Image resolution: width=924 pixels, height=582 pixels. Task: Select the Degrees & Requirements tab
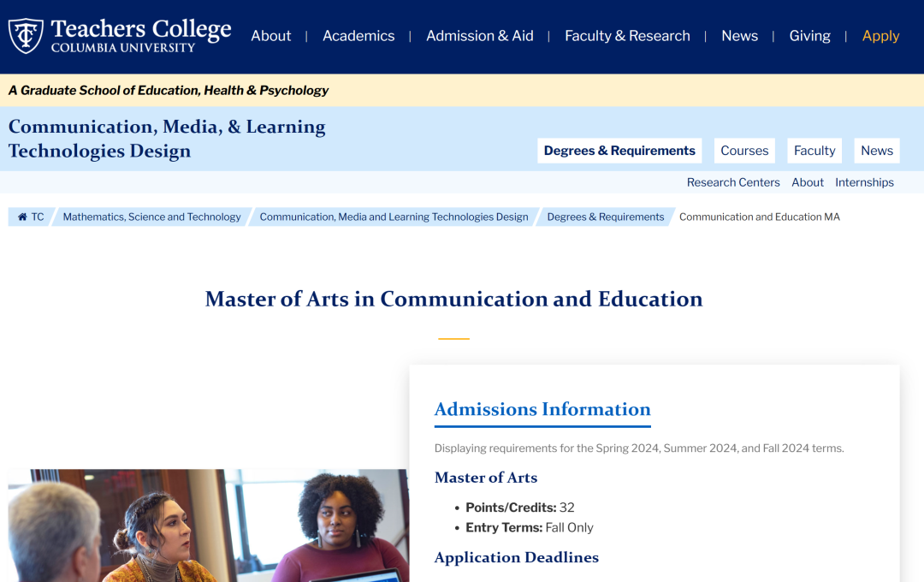(x=619, y=151)
